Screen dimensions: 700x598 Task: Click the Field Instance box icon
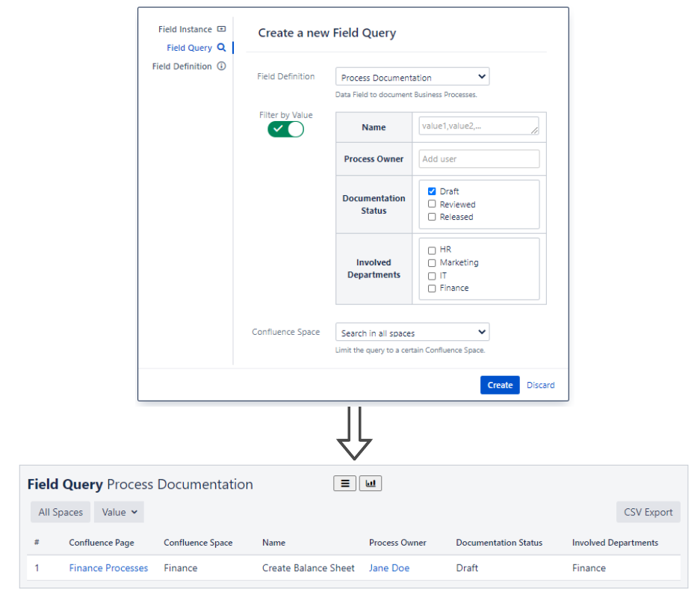click(221, 29)
